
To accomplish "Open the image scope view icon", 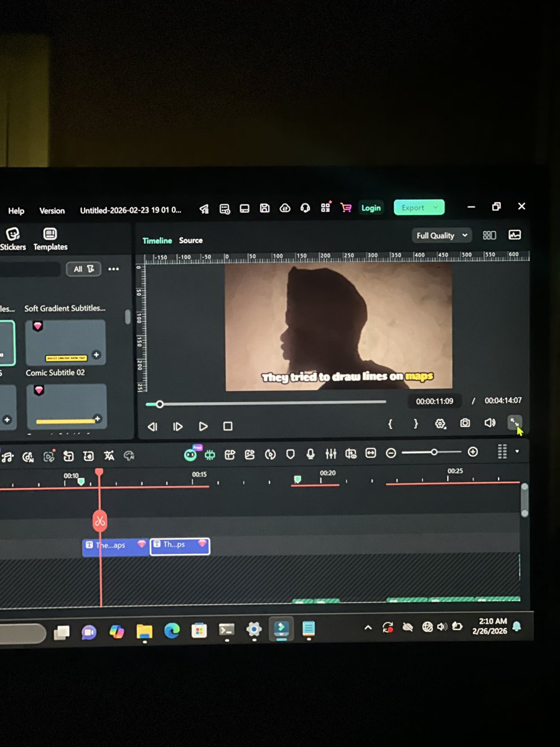I will (x=515, y=235).
